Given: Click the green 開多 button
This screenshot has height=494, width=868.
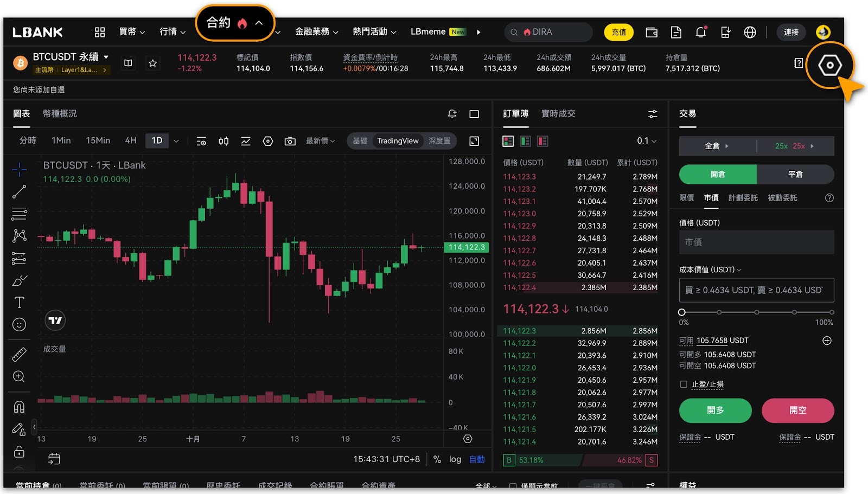Looking at the screenshot, I should pyautogui.click(x=716, y=410).
